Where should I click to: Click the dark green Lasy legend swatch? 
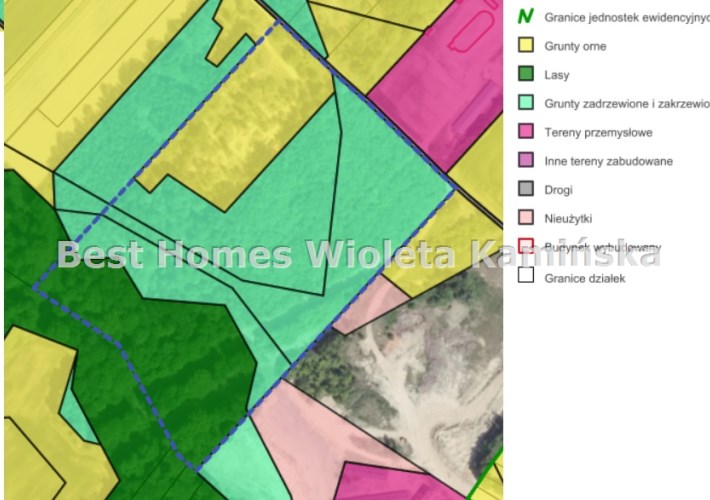point(526,74)
